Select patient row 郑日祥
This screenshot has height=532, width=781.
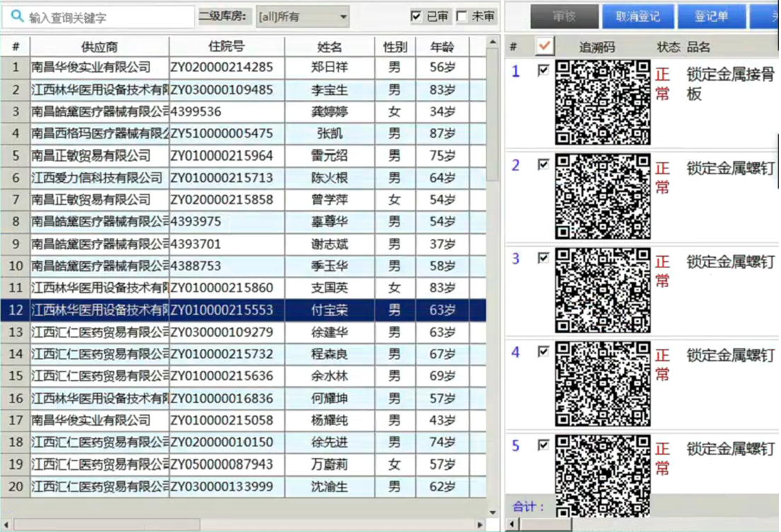coord(244,67)
